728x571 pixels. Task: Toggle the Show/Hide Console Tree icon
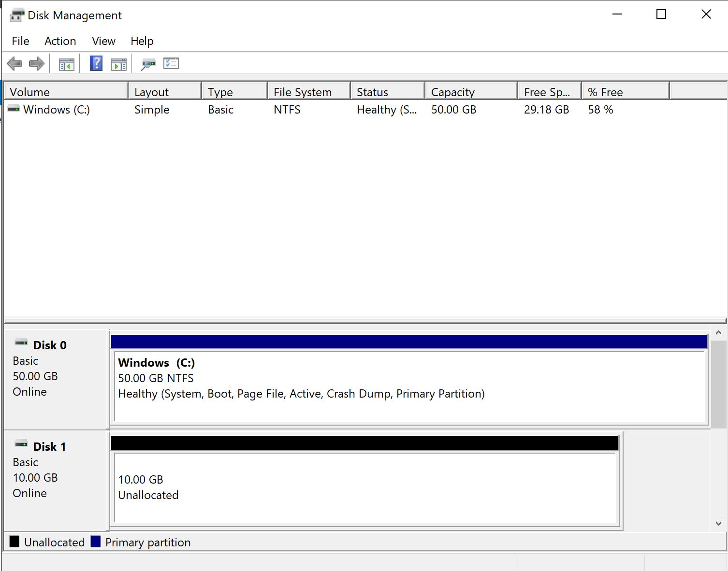pyautogui.click(x=67, y=64)
